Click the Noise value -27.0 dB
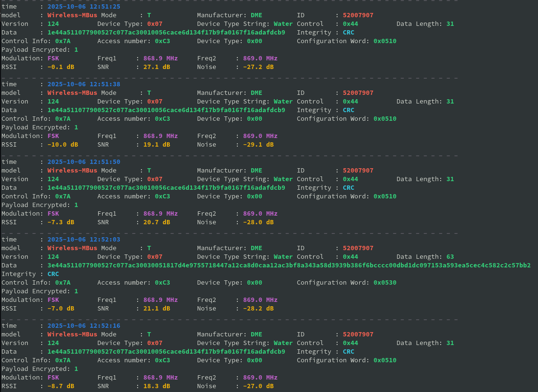Viewport: 538px width, 392px height. click(x=258, y=386)
